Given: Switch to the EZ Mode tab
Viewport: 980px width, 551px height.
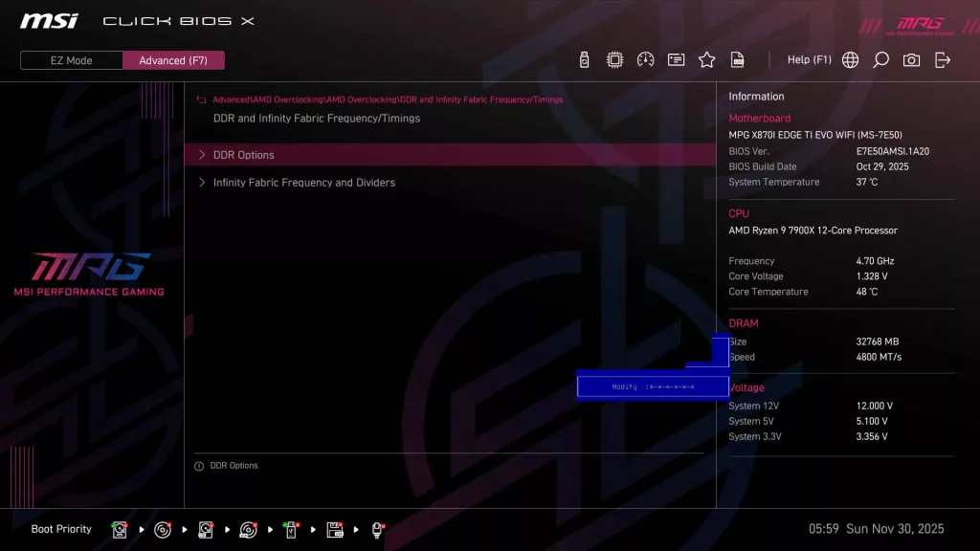Looking at the screenshot, I should 70,59.
